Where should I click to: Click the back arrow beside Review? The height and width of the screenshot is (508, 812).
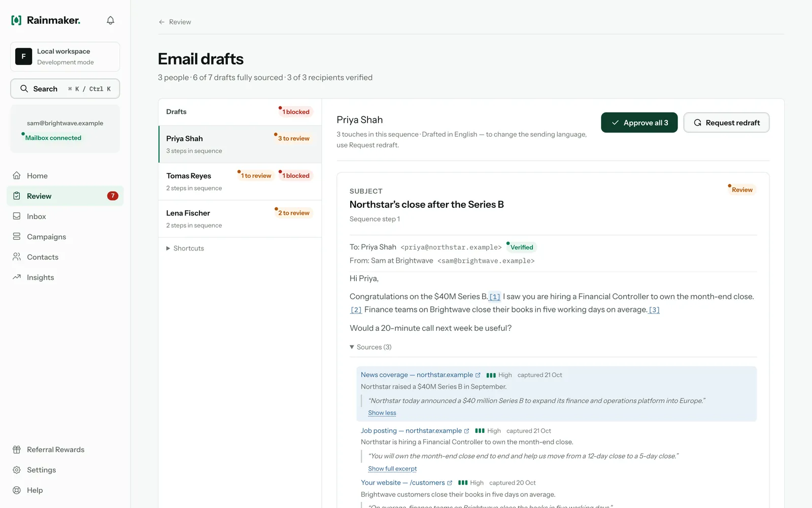[x=161, y=22]
